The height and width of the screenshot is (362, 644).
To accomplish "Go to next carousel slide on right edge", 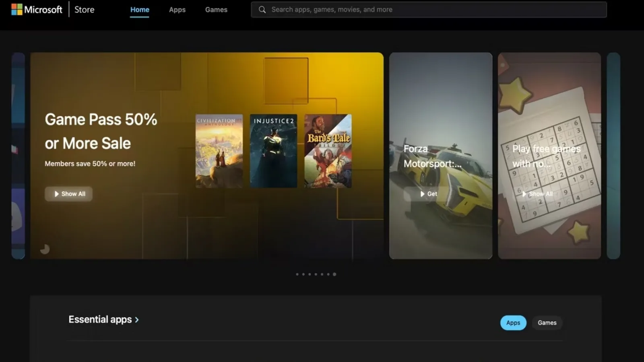I will point(613,156).
